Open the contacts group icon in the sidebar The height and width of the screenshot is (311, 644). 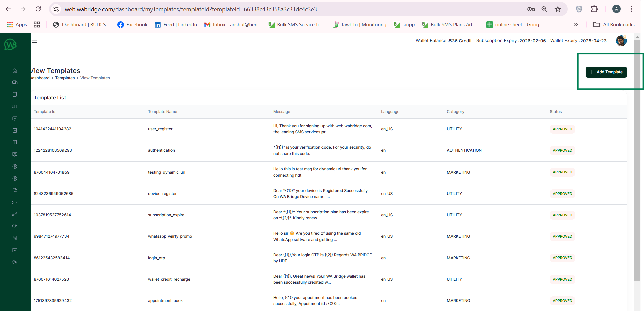click(15, 107)
